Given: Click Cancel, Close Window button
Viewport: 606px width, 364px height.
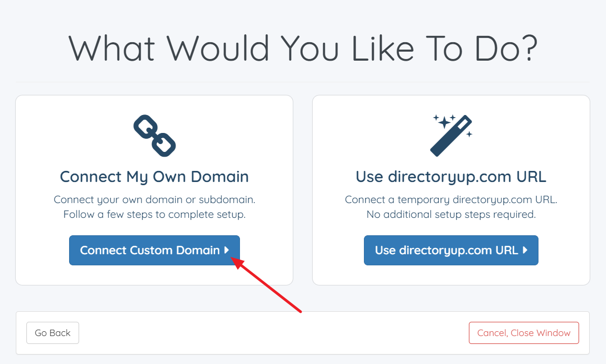Looking at the screenshot, I should (x=524, y=333).
